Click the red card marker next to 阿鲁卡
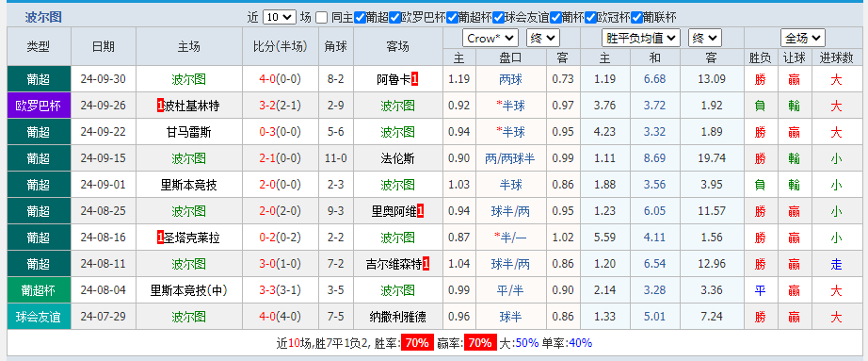The width and height of the screenshot is (868, 361). (414, 79)
